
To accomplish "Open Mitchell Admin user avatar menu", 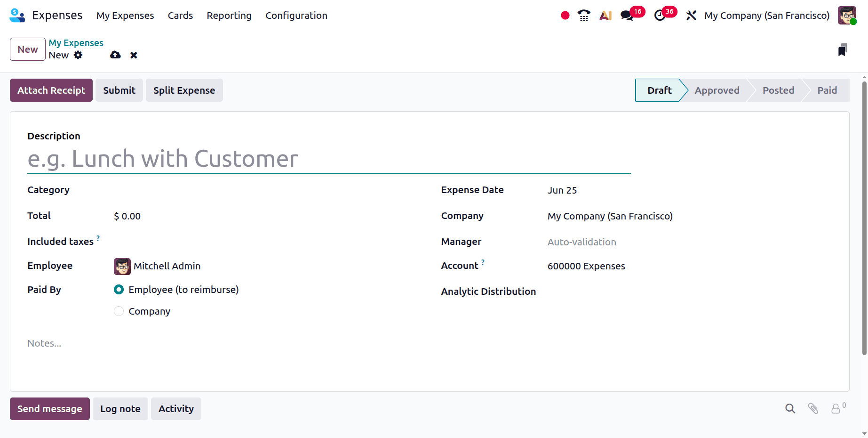I will pos(847,16).
